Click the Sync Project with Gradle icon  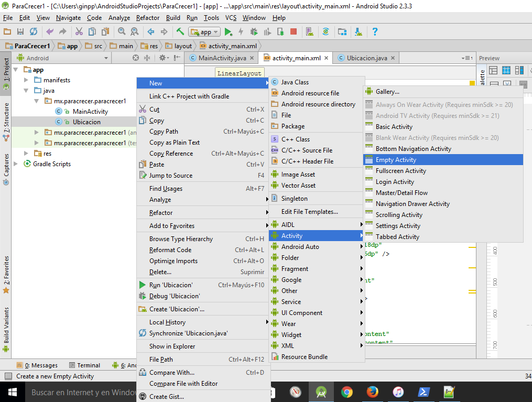point(325,32)
